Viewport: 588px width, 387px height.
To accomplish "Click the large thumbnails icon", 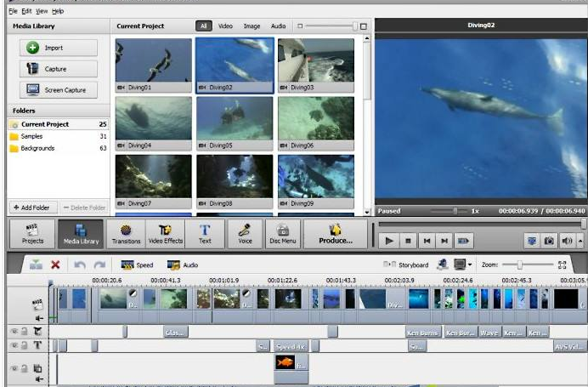I will click(x=364, y=26).
